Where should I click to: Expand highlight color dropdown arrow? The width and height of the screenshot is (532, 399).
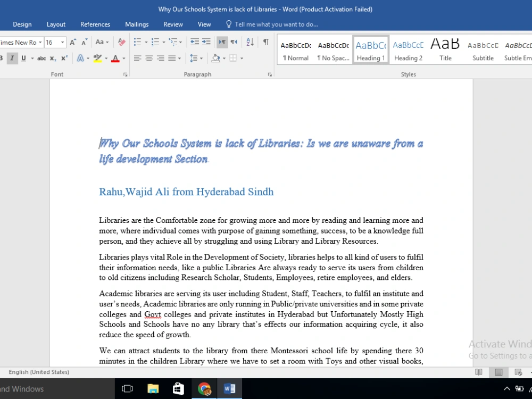pos(106,59)
